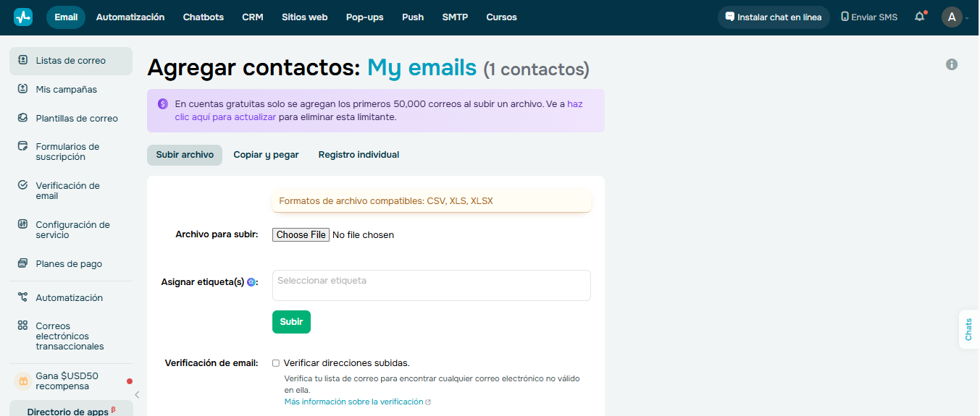The width and height of the screenshot is (980, 416).
Task: Click the AI icon beside Asignar etiqueta(s)
Action: coord(251,282)
